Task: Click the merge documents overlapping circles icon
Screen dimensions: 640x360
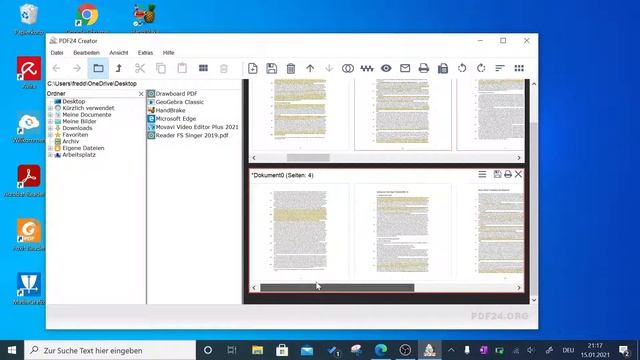Action: 348,68
